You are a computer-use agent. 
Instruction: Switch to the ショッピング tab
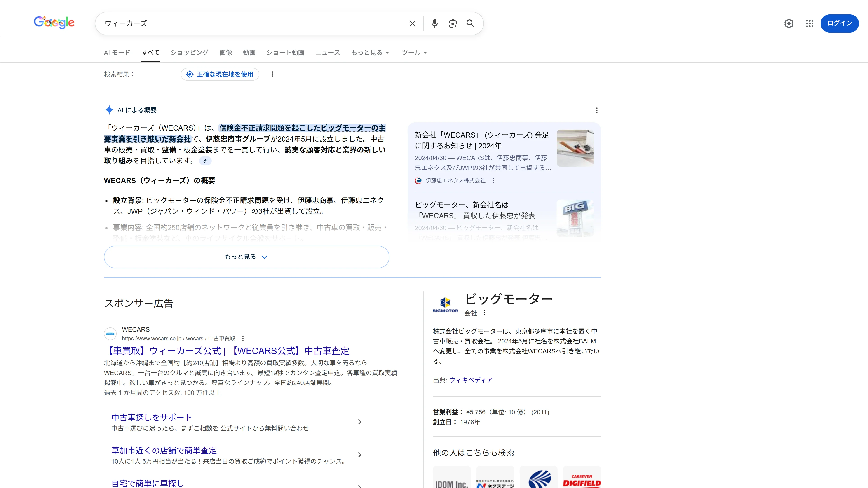pos(189,53)
